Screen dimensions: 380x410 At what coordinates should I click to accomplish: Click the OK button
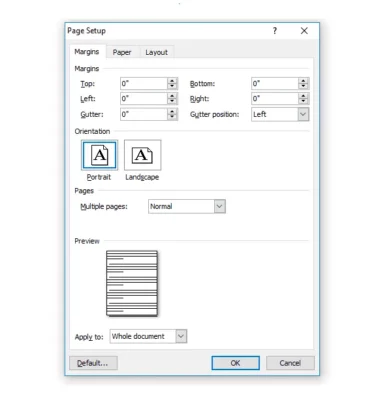point(236,363)
